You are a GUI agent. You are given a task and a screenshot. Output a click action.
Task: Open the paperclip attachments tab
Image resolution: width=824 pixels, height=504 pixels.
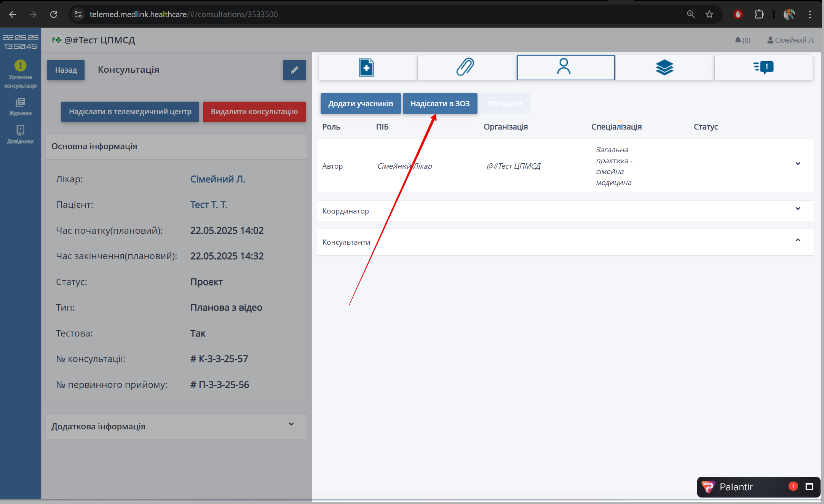click(466, 68)
